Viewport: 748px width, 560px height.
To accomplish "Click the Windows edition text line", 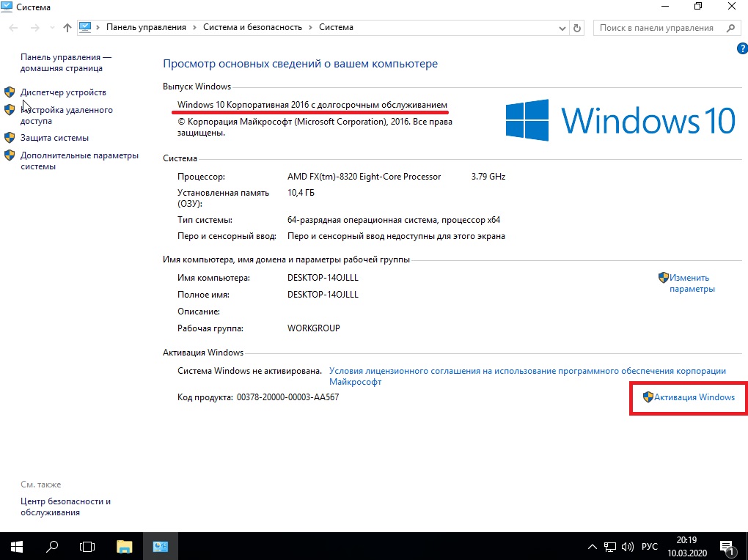I will click(x=312, y=105).
